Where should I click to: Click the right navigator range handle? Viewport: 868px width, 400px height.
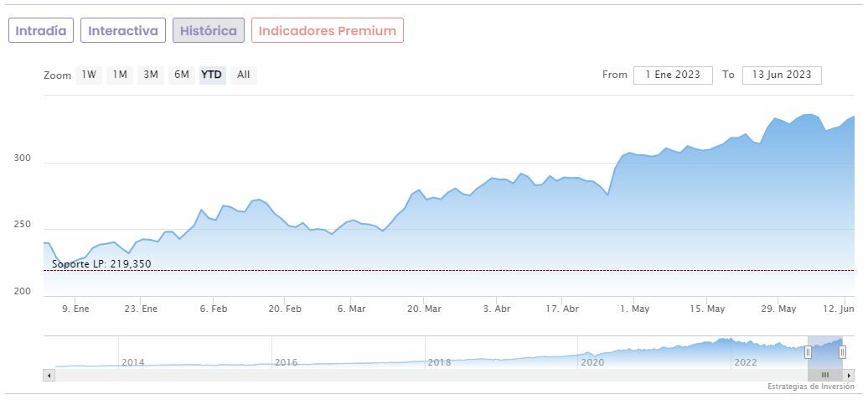pos(842,352)
